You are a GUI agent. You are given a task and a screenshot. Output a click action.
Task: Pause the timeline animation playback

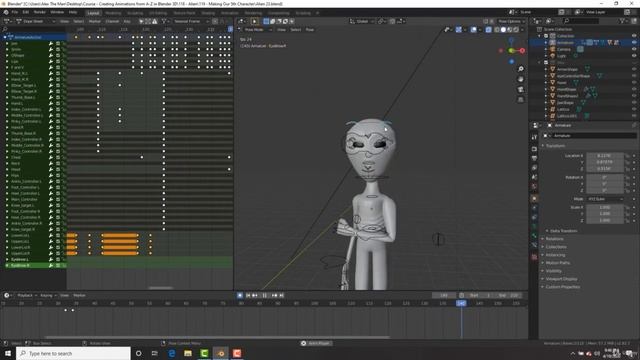coord(264,295)
